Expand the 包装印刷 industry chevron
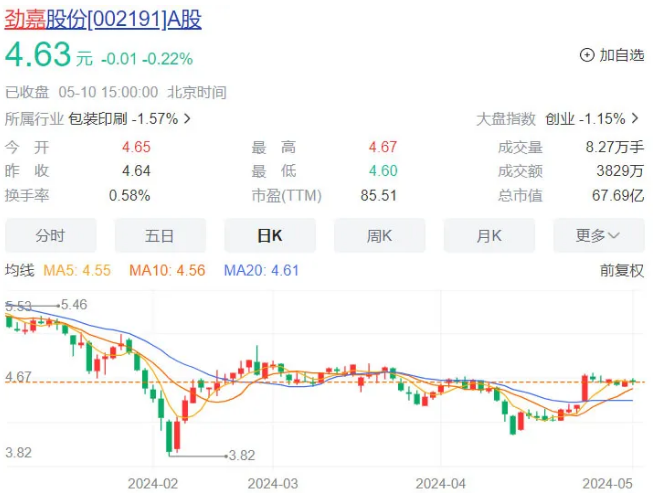 [187, 119]
